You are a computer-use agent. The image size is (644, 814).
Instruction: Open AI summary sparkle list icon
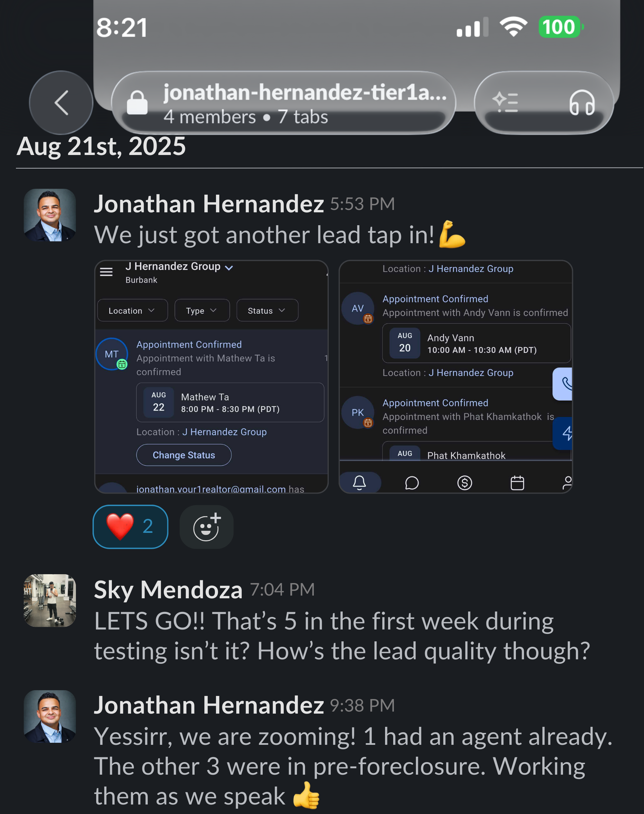(505, 102)
